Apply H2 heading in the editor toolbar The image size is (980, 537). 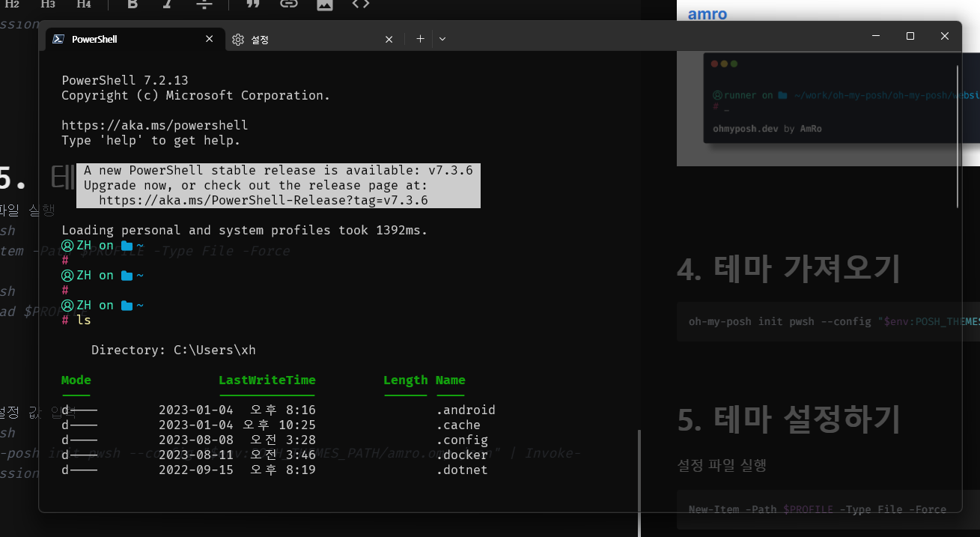point(12,4)
